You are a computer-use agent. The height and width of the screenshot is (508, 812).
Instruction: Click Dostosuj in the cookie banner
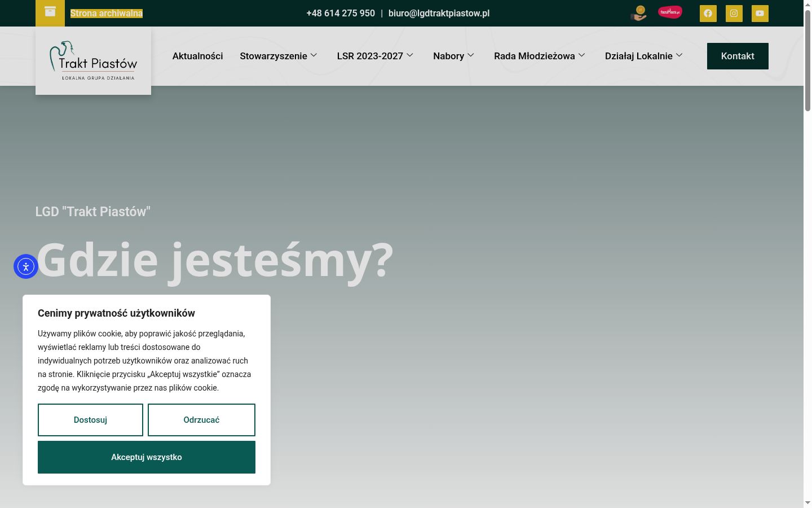pos(90,420)
